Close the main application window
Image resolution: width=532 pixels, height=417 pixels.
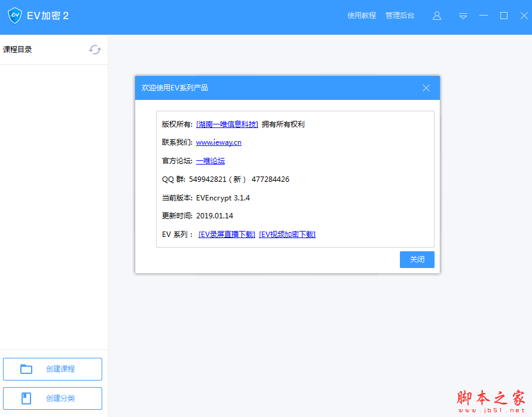pyautogui.click(x=524, y=16)
